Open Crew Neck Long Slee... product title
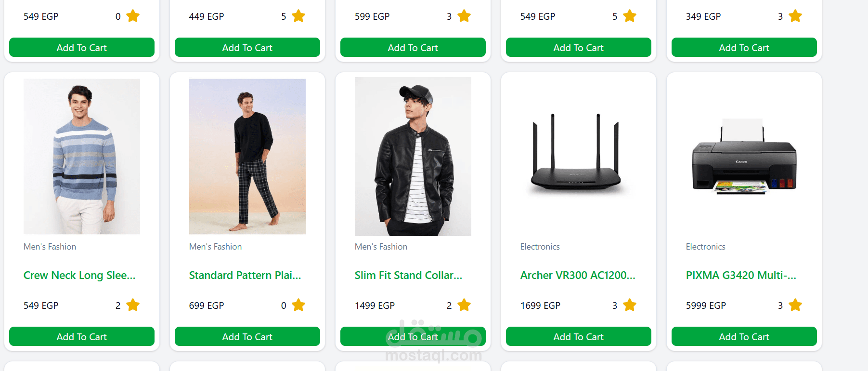Screen dimensions: 868x371 pos(79,275)
